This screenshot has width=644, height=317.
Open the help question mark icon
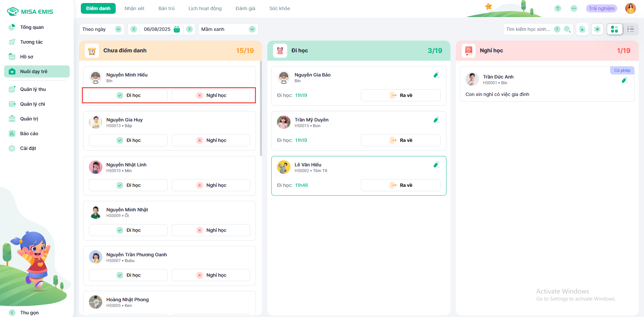coord(557,8)
